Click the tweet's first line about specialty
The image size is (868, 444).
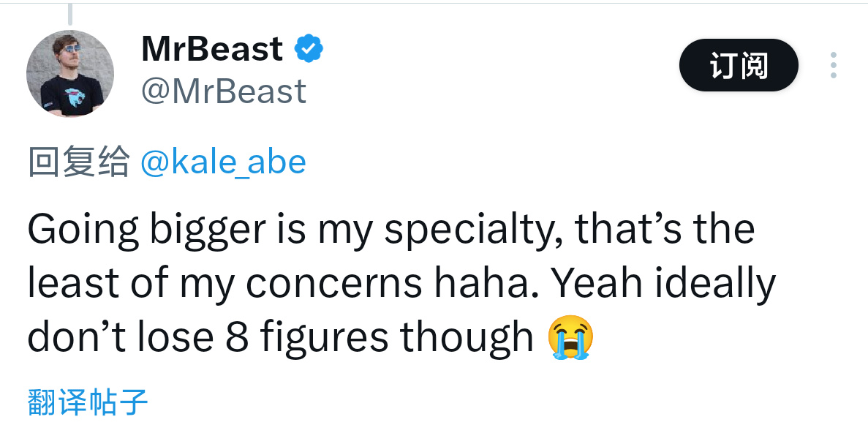pos(390,230)
